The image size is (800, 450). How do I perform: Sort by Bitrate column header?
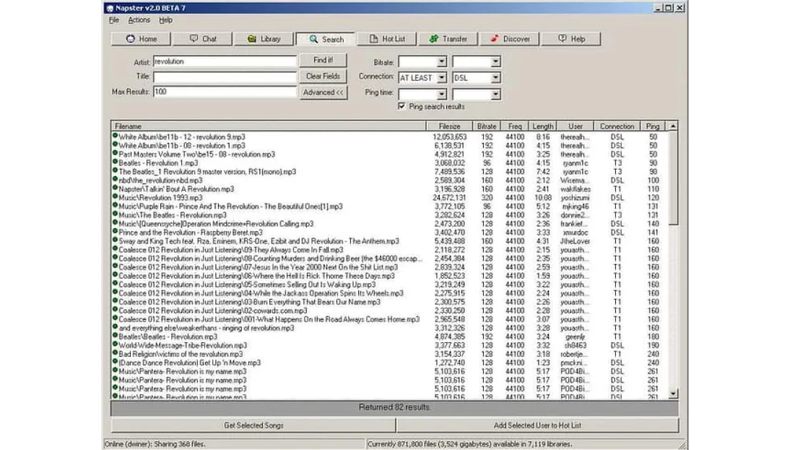[486, 126]
